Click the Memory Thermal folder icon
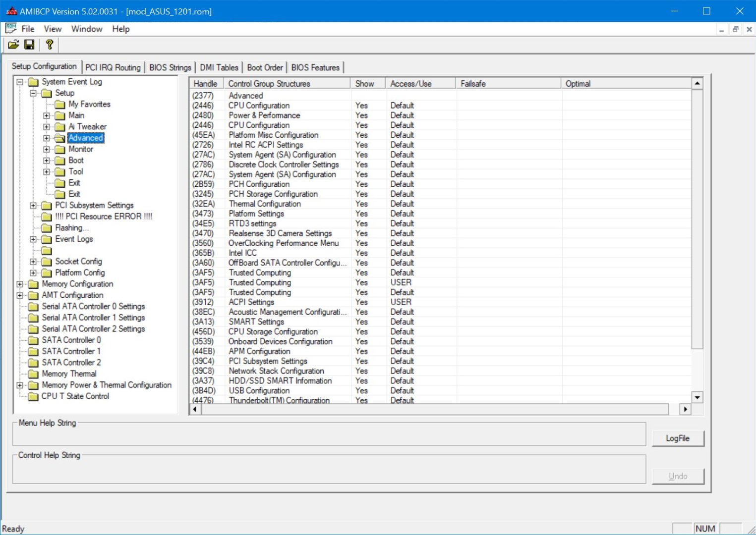 pyautogui.click(x=33, y=374)
